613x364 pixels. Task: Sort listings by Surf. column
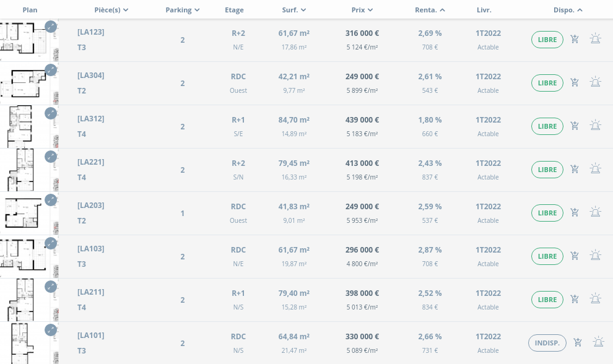click(293, 10)
